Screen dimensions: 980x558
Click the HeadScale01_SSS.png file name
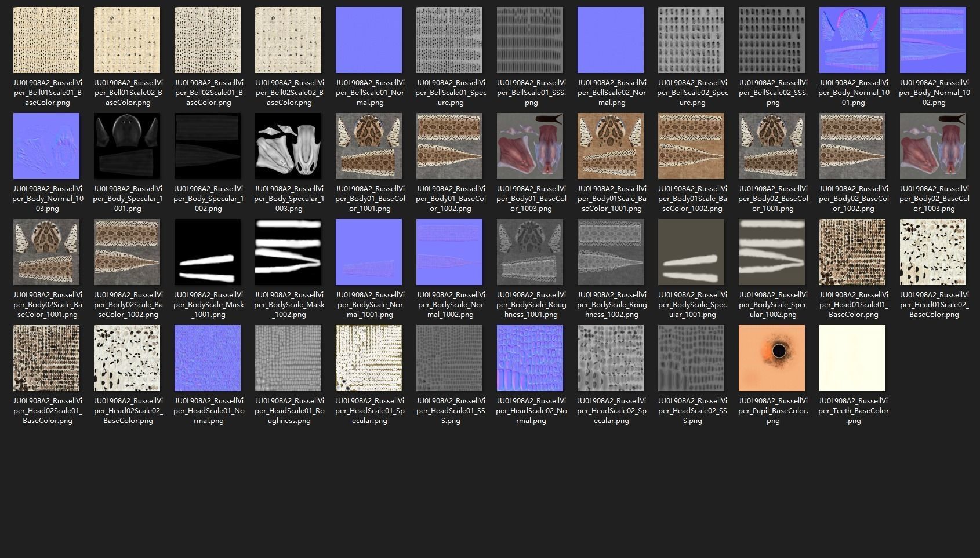(449, 411)
